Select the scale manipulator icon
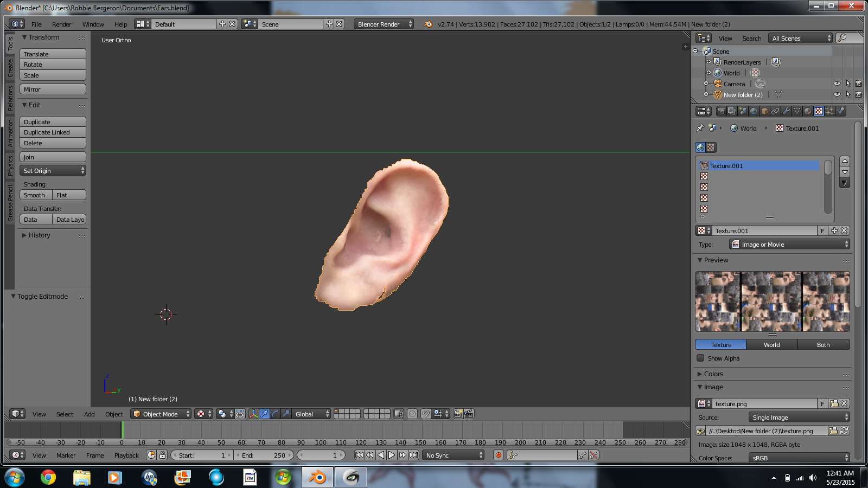The image size is (868, 488). point(286,414)
